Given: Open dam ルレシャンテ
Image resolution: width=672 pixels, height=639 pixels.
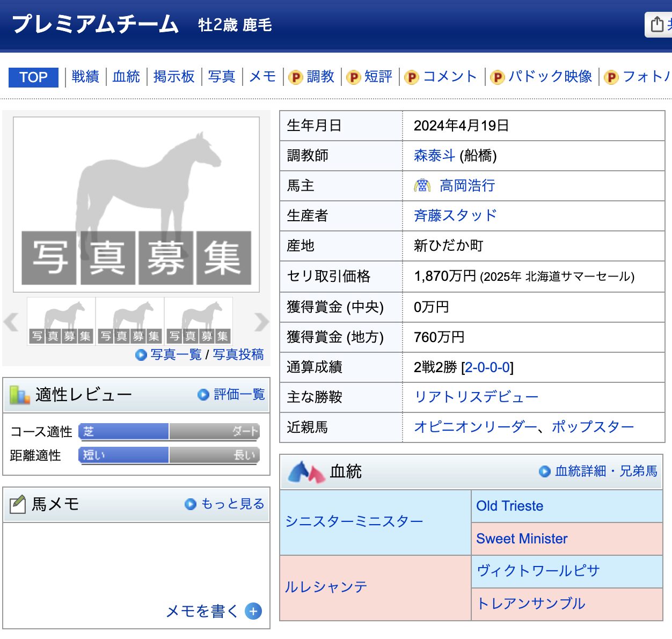Looking at the screenshot, I should [x=326, y=587].
